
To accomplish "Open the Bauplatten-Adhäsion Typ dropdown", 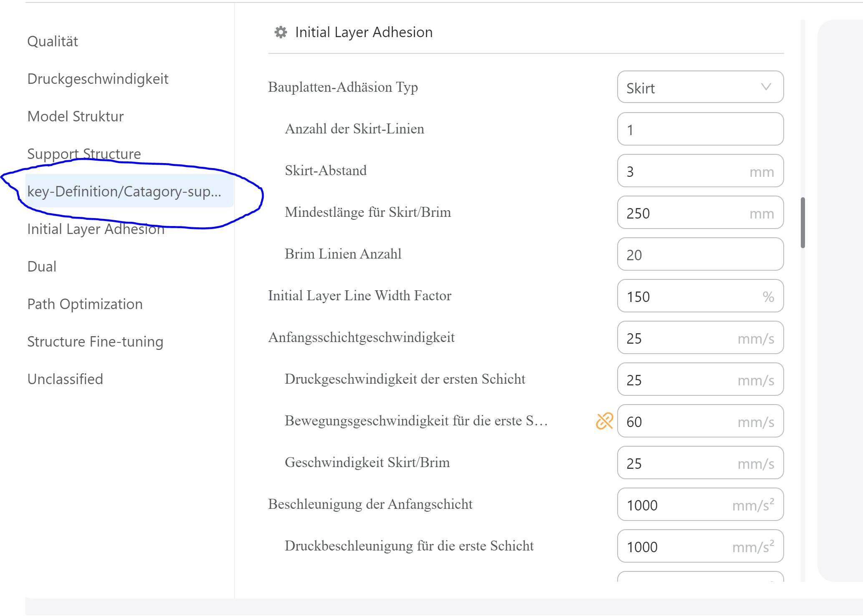I will pos(700,87).
